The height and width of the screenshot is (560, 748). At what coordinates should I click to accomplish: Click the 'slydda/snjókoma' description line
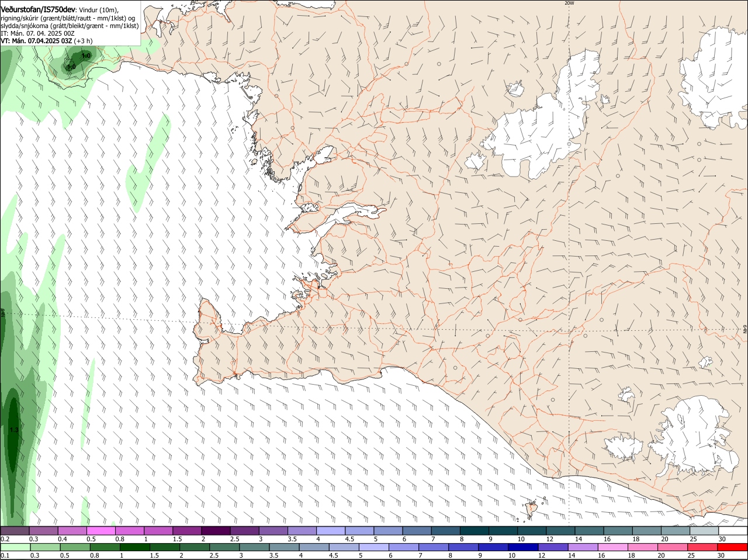70,26
